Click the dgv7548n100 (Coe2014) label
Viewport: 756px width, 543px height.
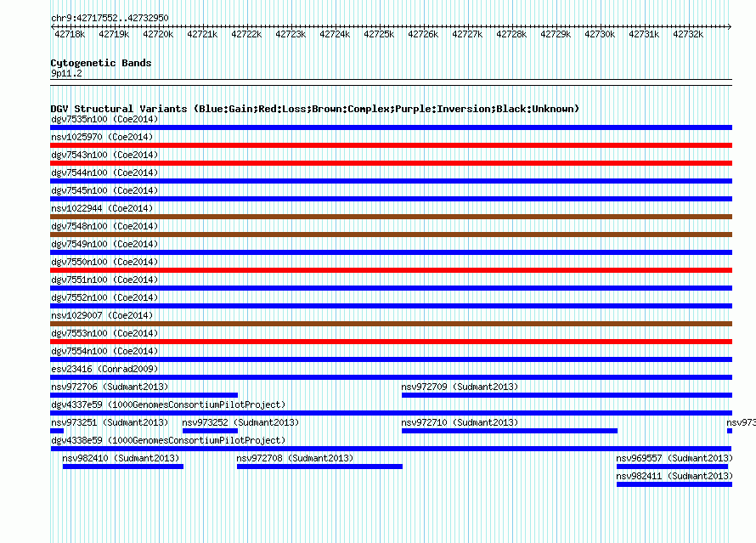pos(104,226)
